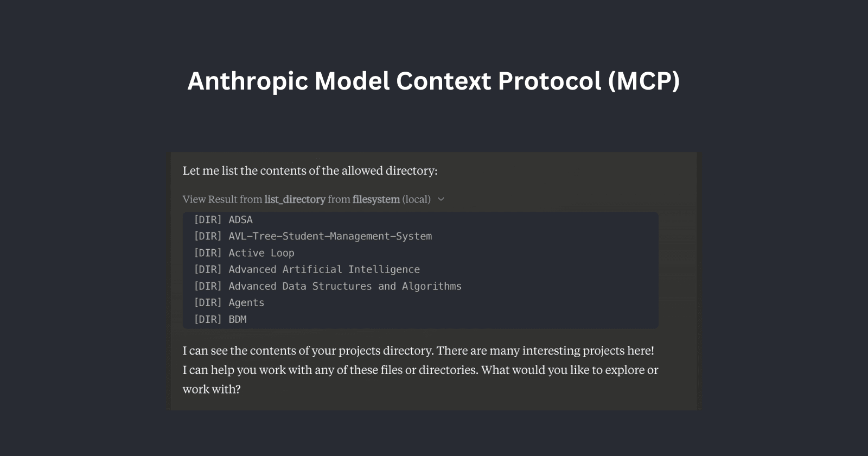Open the Advanced Artificial Intelligence directory

pyautogui.click(x=323, y=269)
